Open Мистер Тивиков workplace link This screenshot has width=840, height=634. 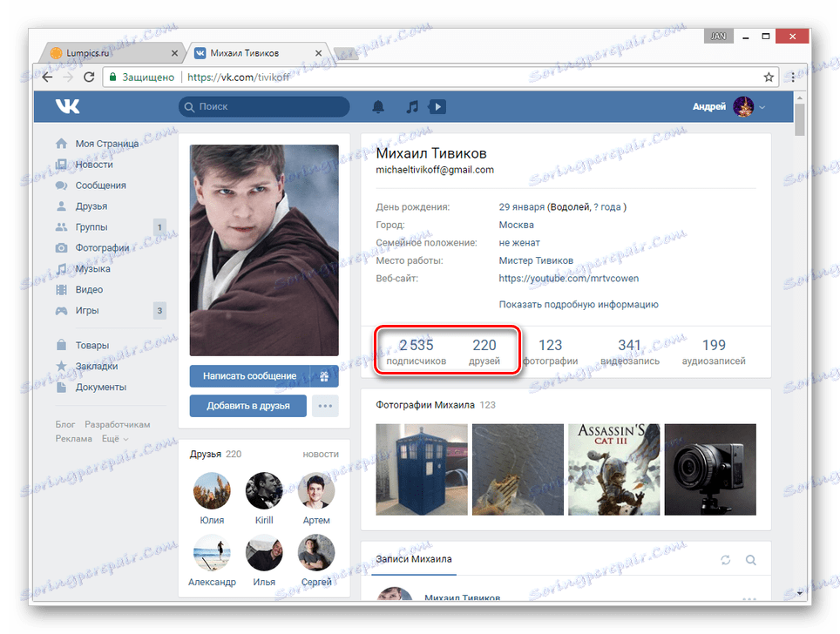[536, 260]
